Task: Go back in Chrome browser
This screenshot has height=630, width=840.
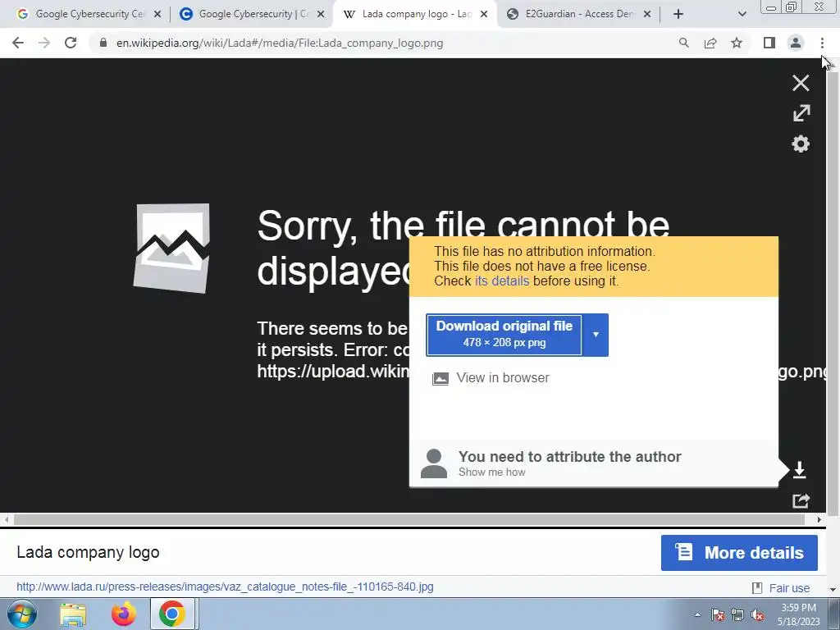Action: (18, 43)
